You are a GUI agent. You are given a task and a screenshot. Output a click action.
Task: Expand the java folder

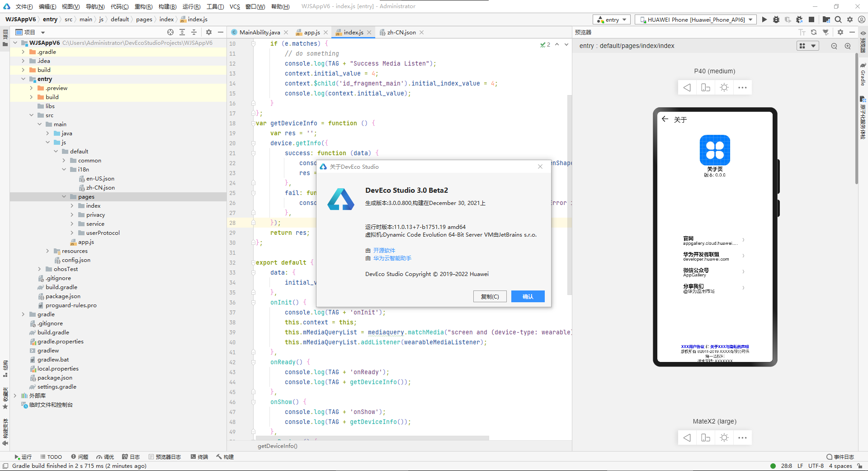coord(47,133)
